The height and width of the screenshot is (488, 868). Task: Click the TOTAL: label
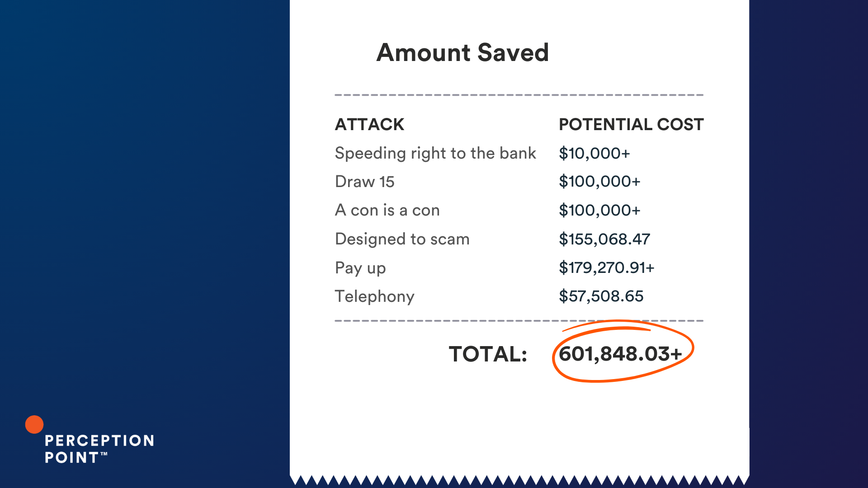point(488,354)
